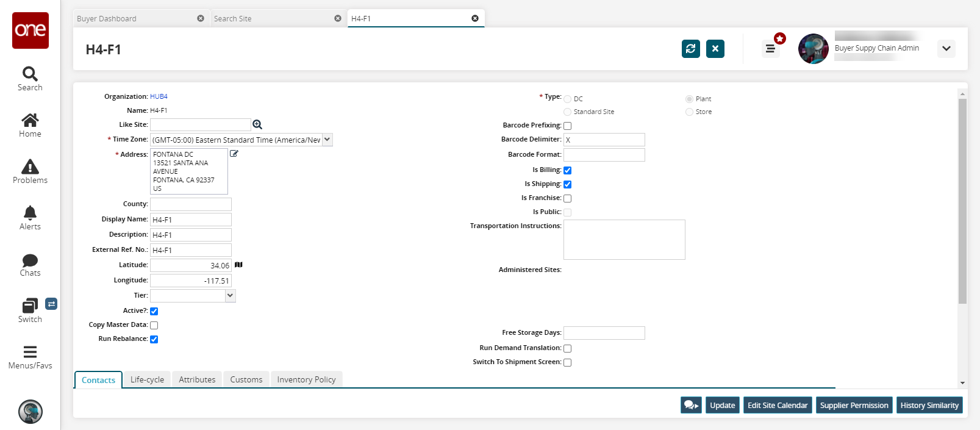Viewport: 980px width, 430px height.
Task: Open the Inventory Policy tab
Action: 306,379
